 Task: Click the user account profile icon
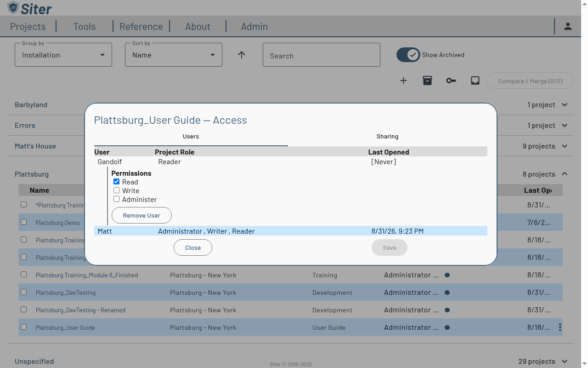568,26
